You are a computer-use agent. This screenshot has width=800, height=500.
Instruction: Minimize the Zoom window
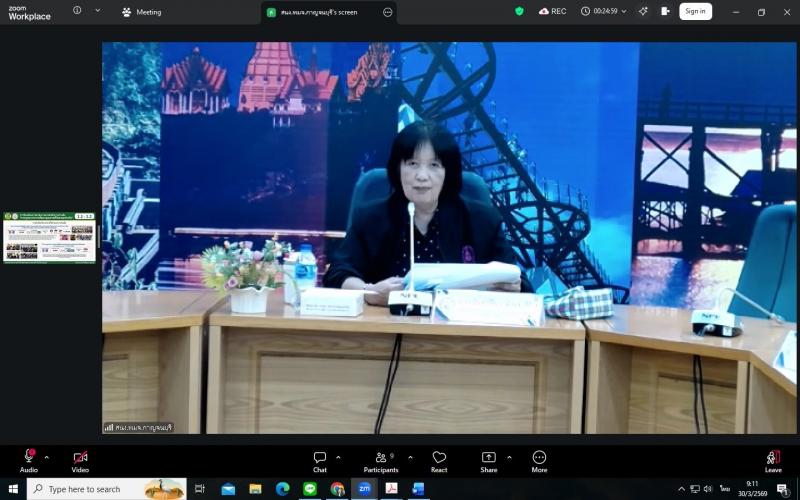(x=736, y=12)
